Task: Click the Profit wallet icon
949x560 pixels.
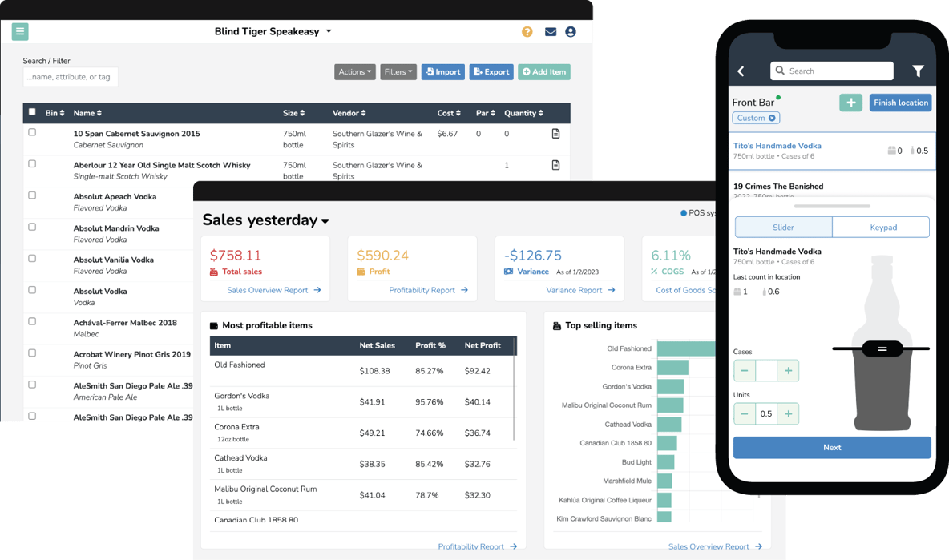Action: (x=361, y=272)
